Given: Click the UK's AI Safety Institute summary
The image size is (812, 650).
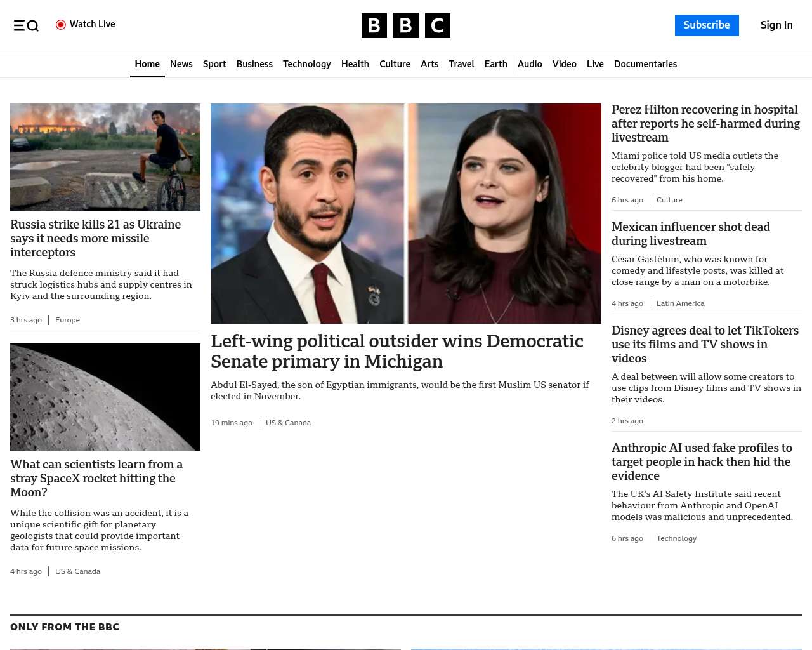Looking at the screenshot, I should (x=702, y=505).
